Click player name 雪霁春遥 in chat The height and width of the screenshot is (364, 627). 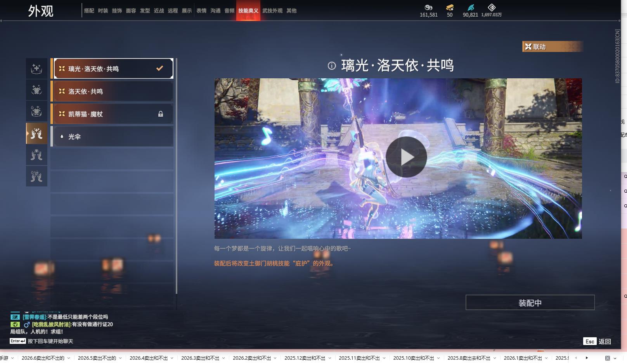coord(34,317)
